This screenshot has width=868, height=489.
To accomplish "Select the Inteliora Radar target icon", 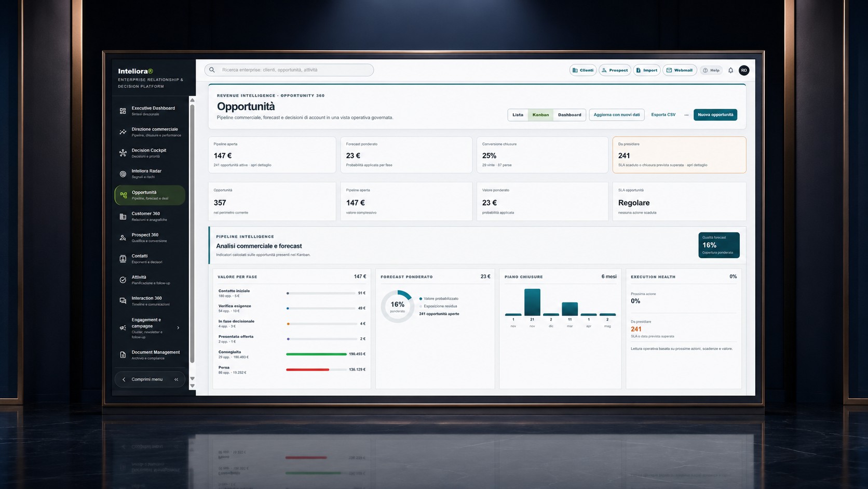I will coord(123,174).
